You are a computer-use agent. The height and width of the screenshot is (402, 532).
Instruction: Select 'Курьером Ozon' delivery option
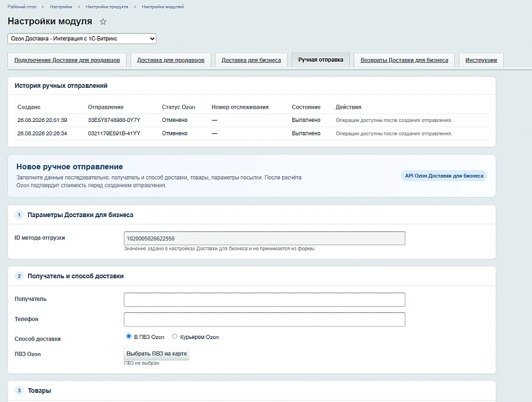point(174,336)
